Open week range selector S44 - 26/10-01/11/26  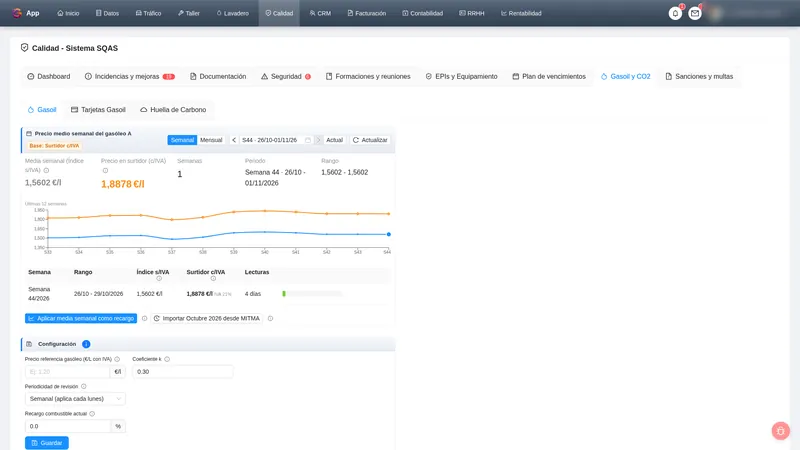coord(276,140)
